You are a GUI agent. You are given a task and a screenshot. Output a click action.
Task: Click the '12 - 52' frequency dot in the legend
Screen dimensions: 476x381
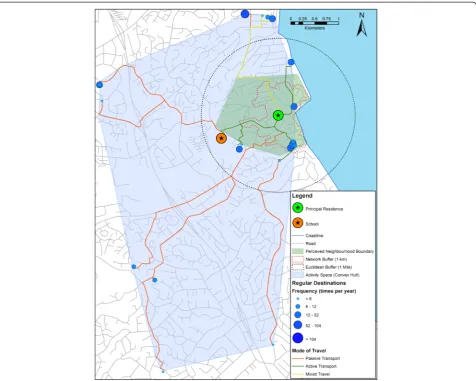(x=298, y=315)
